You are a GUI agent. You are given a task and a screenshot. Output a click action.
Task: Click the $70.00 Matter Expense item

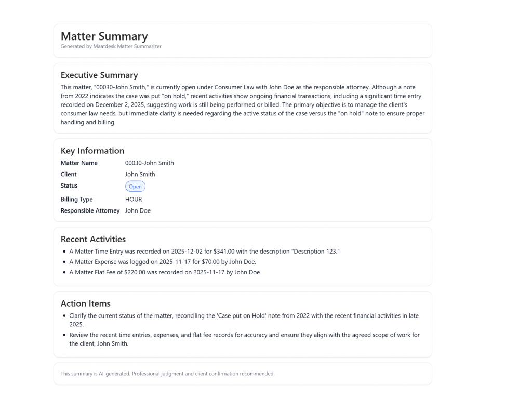tap(163, 262)
